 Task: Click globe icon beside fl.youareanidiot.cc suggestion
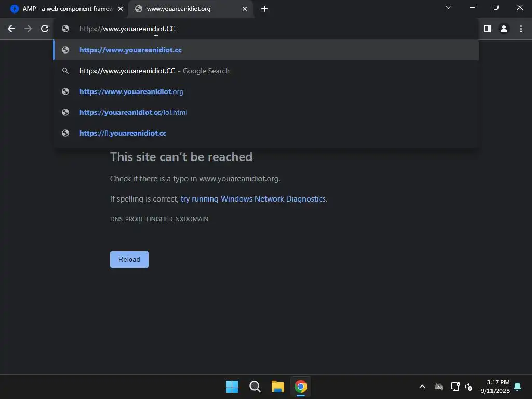click(x=65, y=133)
